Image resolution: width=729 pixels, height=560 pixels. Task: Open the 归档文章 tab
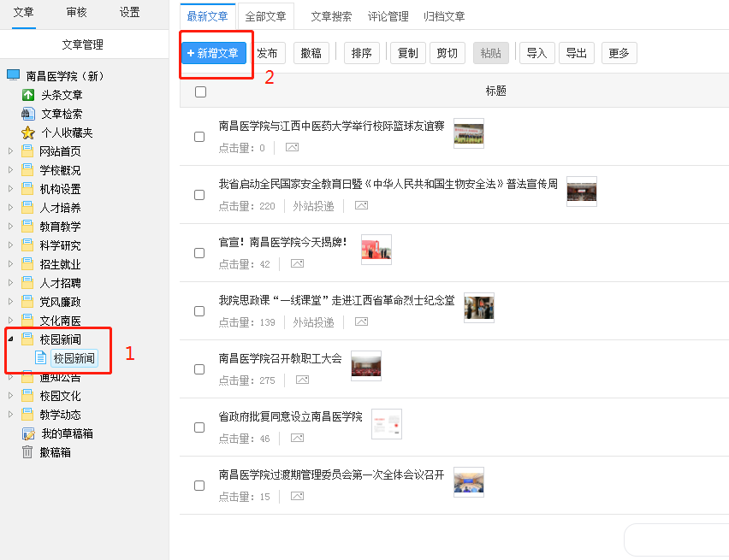(444, 16)
